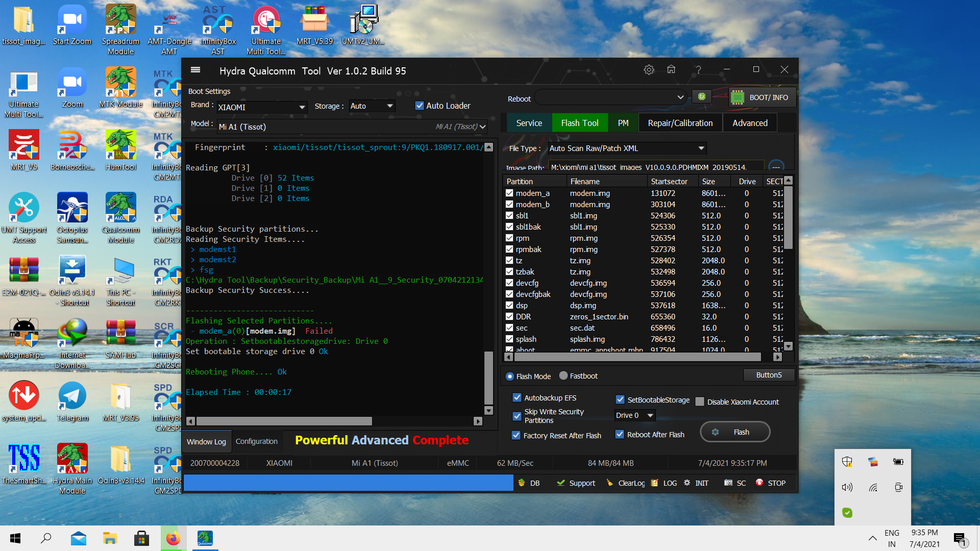Image resolution: width=980 pixels, height=551 pixels.
Task: Open Octoplus Samsung desktop icon
Action: point(72,218)
